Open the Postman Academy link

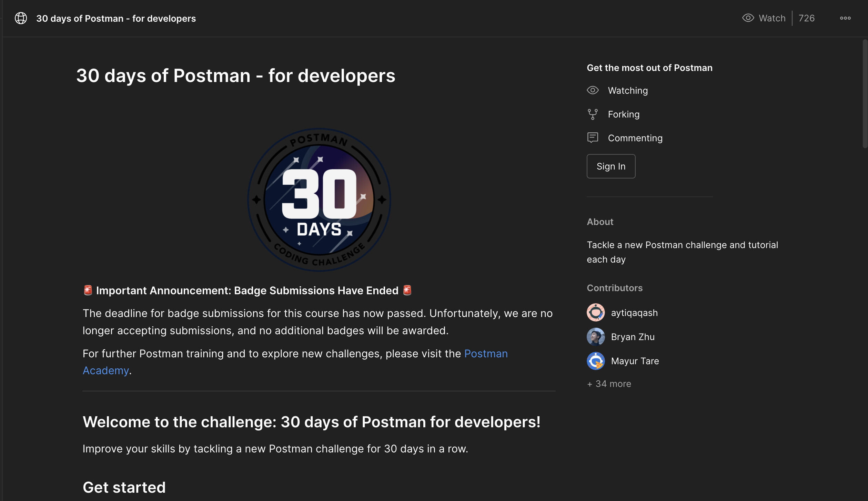[x=486, y=354]
